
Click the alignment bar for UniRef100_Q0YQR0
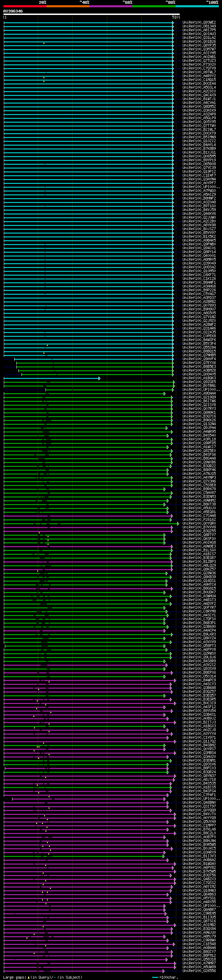[x=92, y=524]
